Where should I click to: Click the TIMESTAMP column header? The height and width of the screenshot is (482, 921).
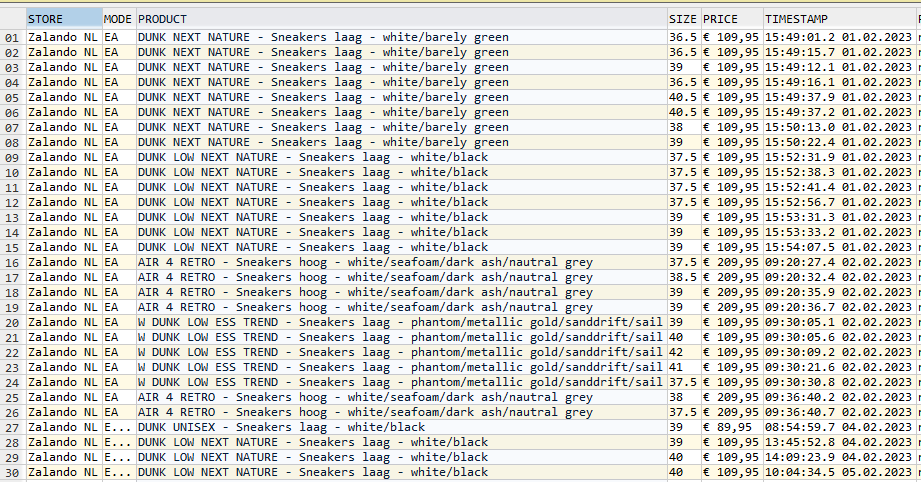(x=840, y=19)
